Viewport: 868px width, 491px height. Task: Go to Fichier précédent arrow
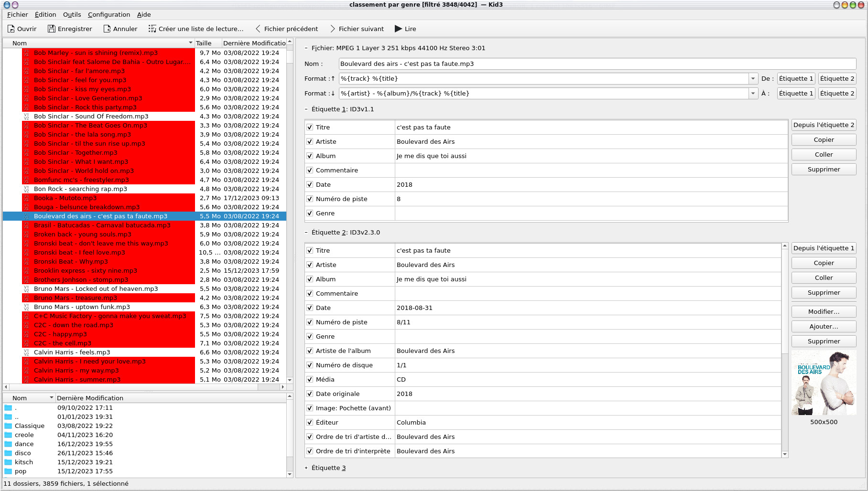click(258, 29)
